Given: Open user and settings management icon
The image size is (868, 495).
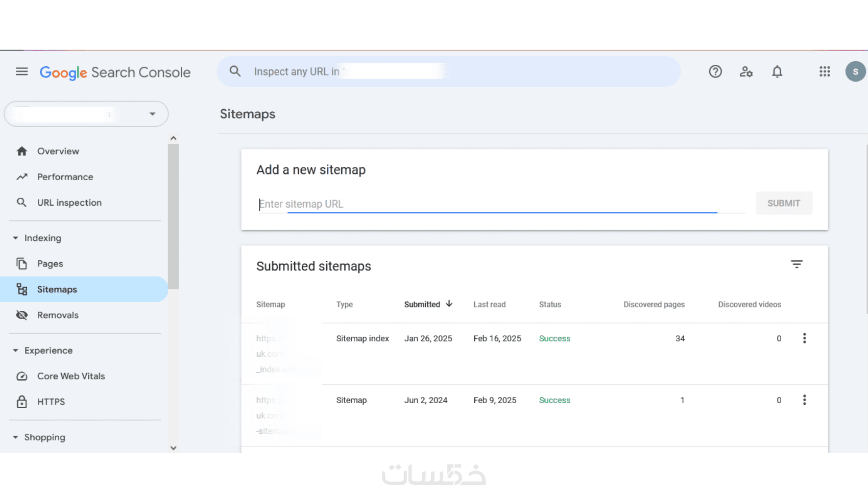Looking at the screenshot, I should pyautogui.click(x=746, y=71).
